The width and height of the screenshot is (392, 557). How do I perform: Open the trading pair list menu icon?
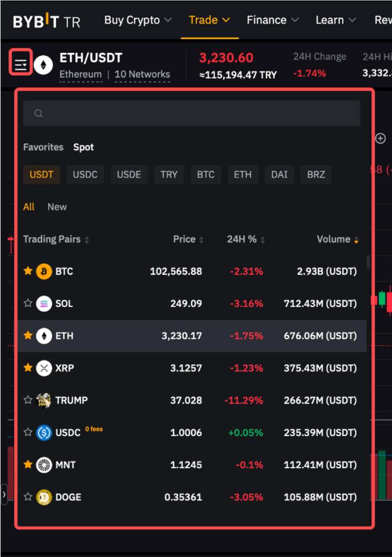click(x=20, y=63)
